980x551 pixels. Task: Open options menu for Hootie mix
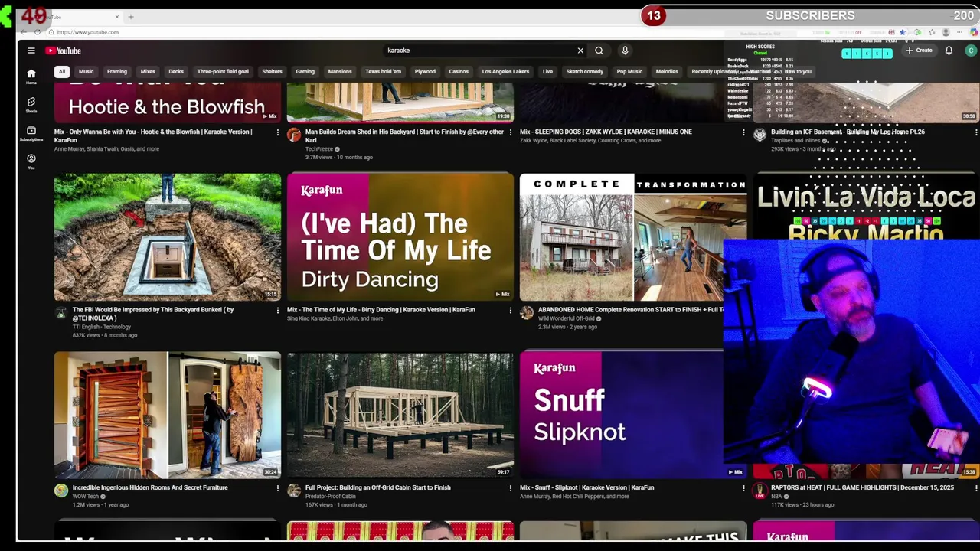pyautogui.click(x=278, y=133)
